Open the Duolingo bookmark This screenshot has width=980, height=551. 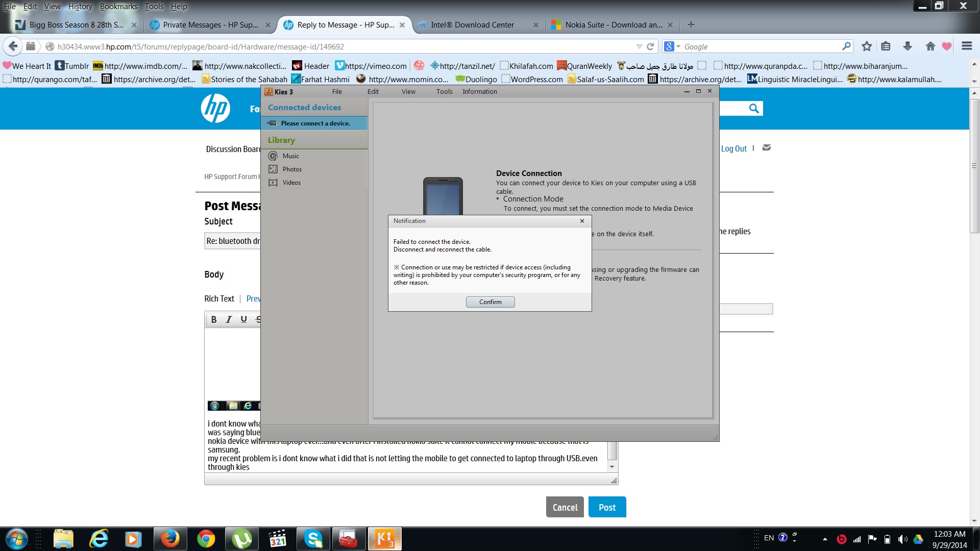pyautogui.click(x=476, y=79)
